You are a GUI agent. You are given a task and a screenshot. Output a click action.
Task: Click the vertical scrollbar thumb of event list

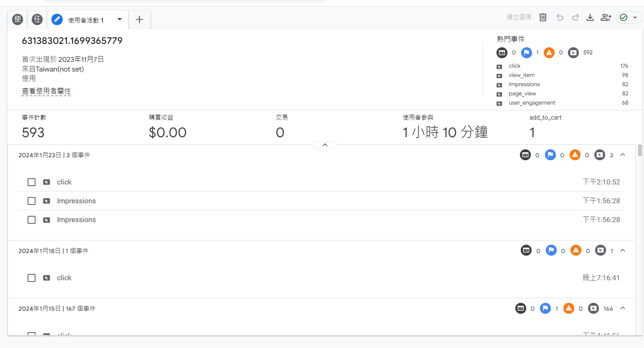640,150
